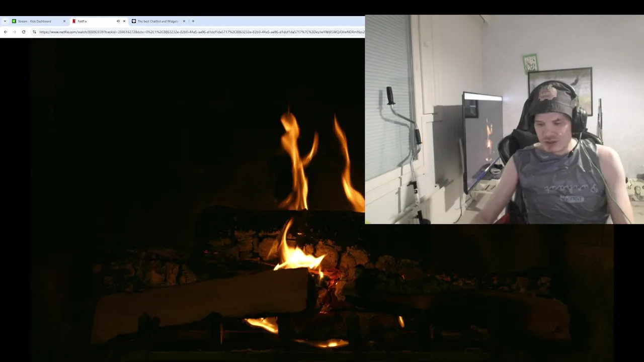Open a new browser tab
This screenshot has height=362, width=644.
(x=193, y=21)
